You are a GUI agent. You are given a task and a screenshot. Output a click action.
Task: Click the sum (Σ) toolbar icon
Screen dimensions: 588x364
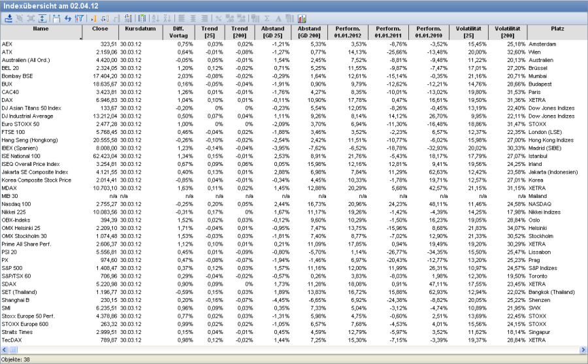point(267,18)
